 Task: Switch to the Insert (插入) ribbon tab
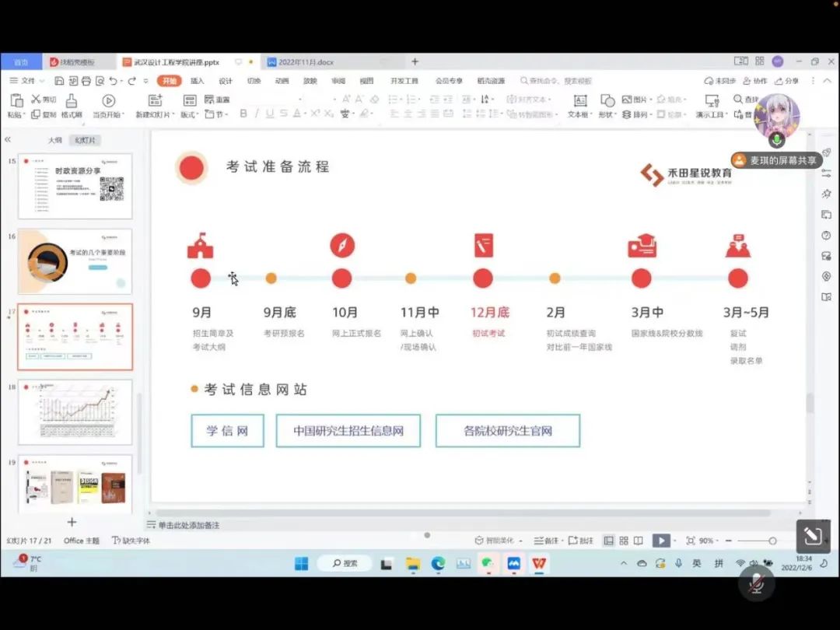click(x=198, y=81)
